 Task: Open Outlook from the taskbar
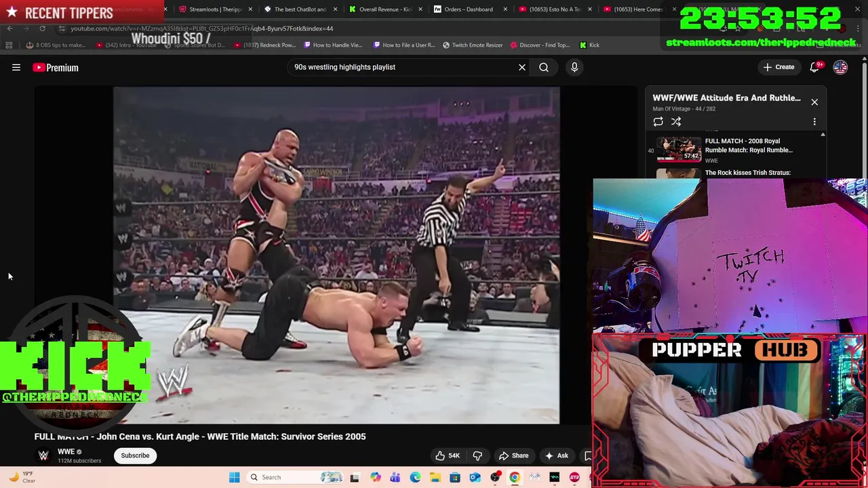pyautogui.click(x=475, y=477)
